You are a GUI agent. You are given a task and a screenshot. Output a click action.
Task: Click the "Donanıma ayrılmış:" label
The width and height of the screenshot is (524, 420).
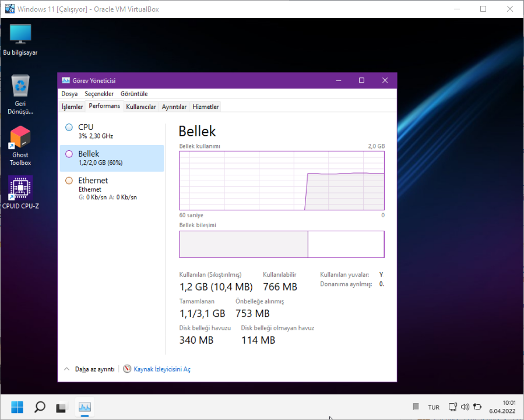[x=346, y=284]
